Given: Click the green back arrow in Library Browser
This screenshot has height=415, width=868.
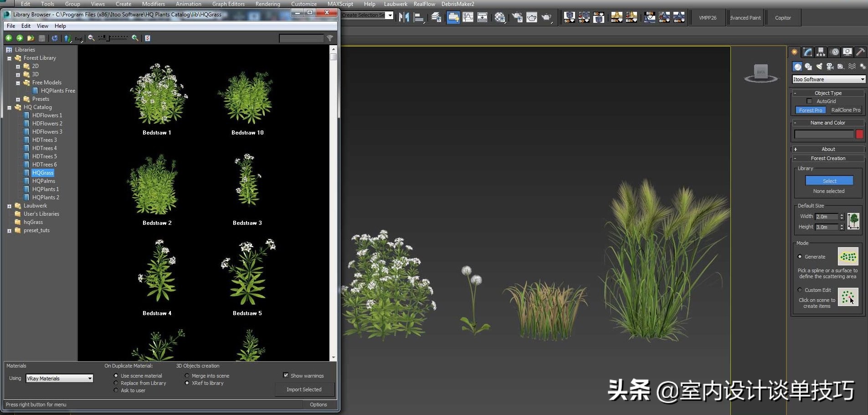Looking at the screenshot, I should click(9, 38).
